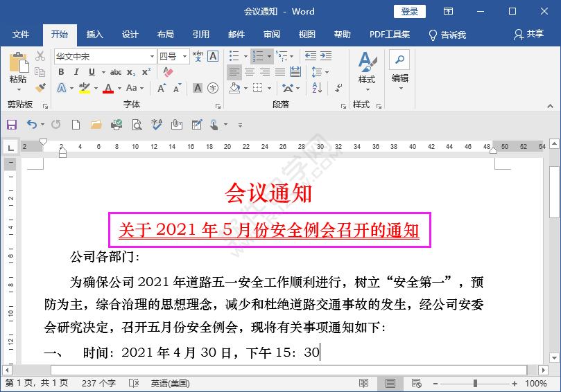Click the multilevel list icon
This screenshot has width=561, height=392.
coord(282,55)
